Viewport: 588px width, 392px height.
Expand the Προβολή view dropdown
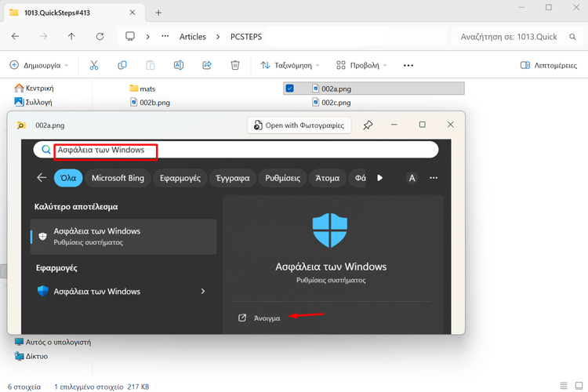pyautogui.click(x=361, y=65)
